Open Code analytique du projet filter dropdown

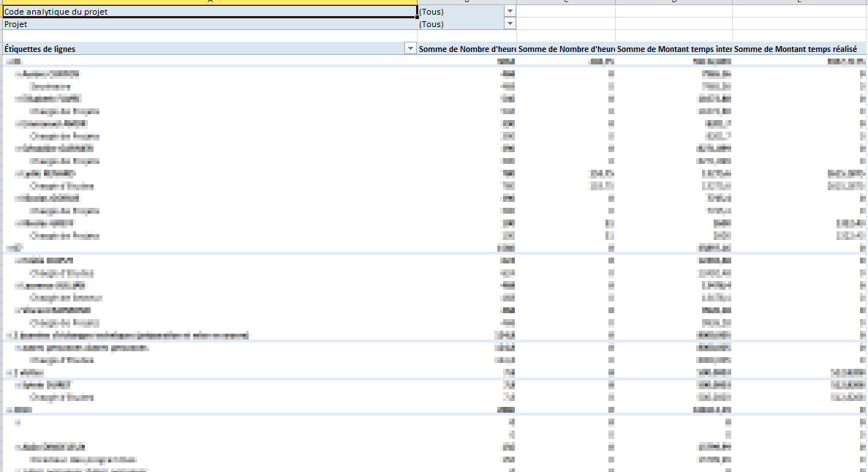pos(510,12)
